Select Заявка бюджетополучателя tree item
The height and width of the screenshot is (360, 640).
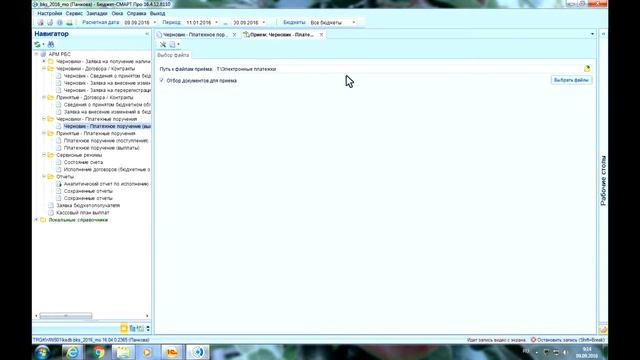click(x=88, y=205)
